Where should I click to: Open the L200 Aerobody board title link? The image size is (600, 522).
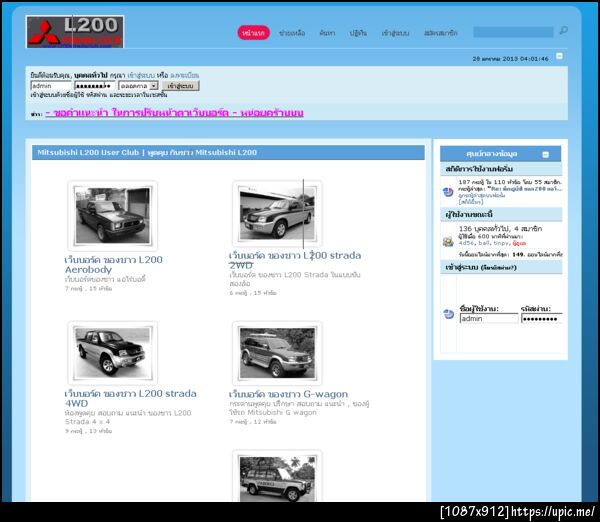(x=114, y=264)
